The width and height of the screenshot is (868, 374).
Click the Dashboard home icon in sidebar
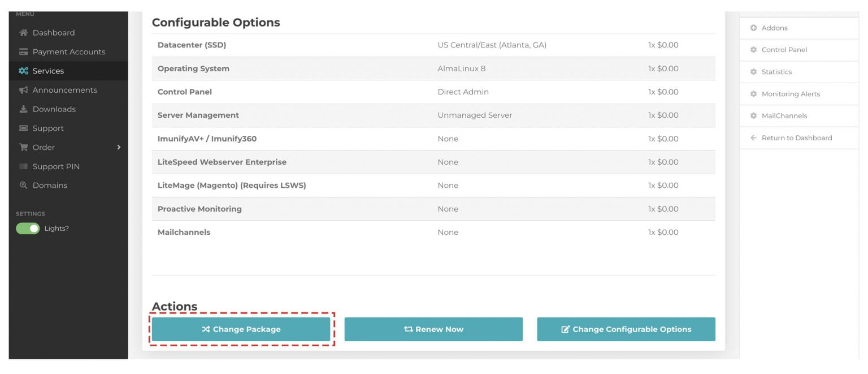23,33
